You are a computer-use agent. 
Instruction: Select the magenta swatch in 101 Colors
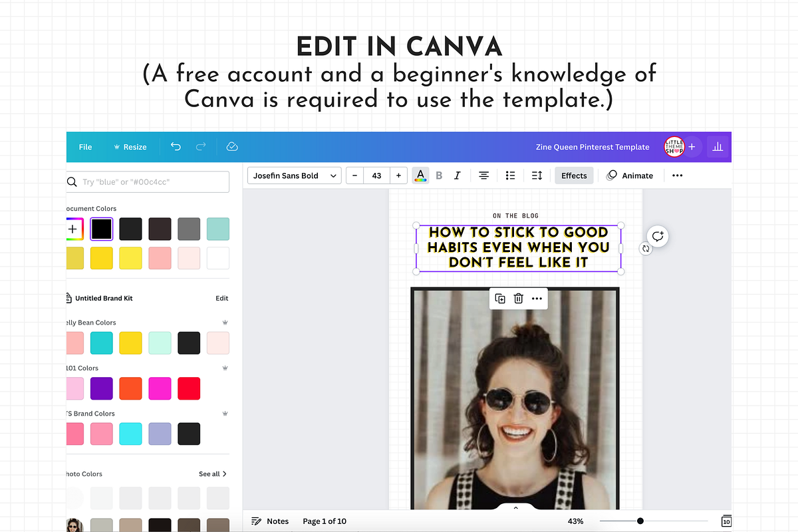[160, 388]
